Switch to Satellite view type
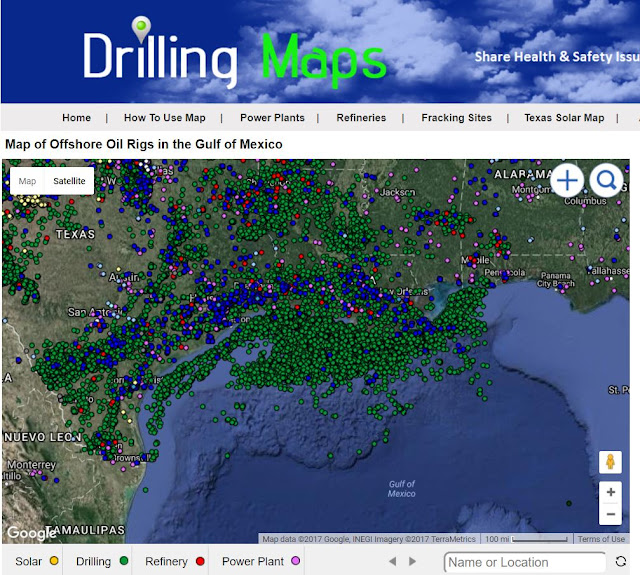The image size is (640, 575). pos(69,181)
